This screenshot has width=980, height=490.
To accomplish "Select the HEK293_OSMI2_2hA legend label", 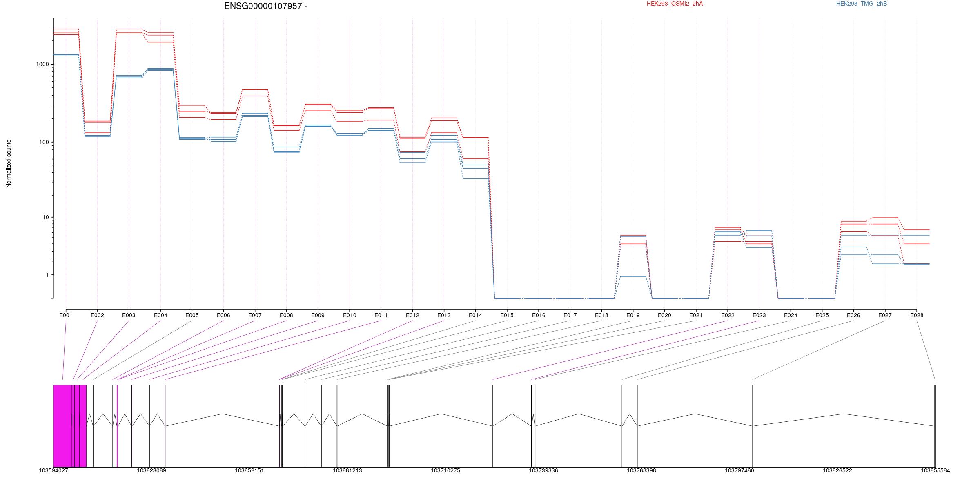I will pyautogui.click(x=675, y=4).
